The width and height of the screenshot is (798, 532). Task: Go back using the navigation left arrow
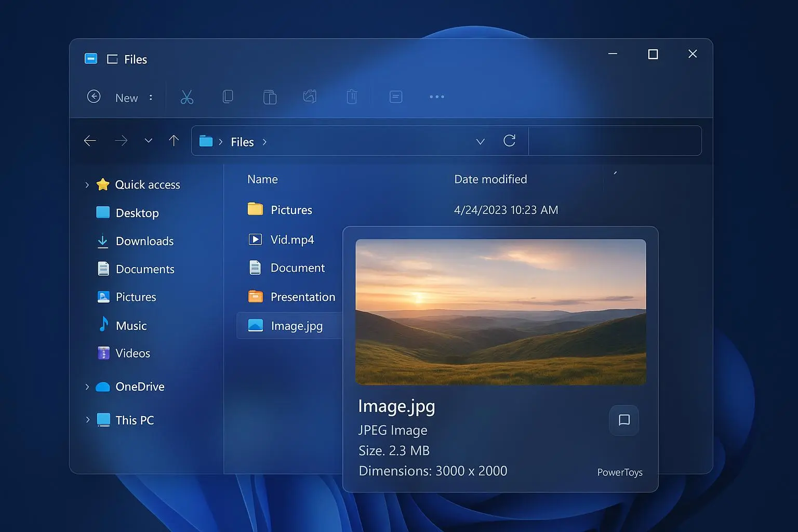90,141
